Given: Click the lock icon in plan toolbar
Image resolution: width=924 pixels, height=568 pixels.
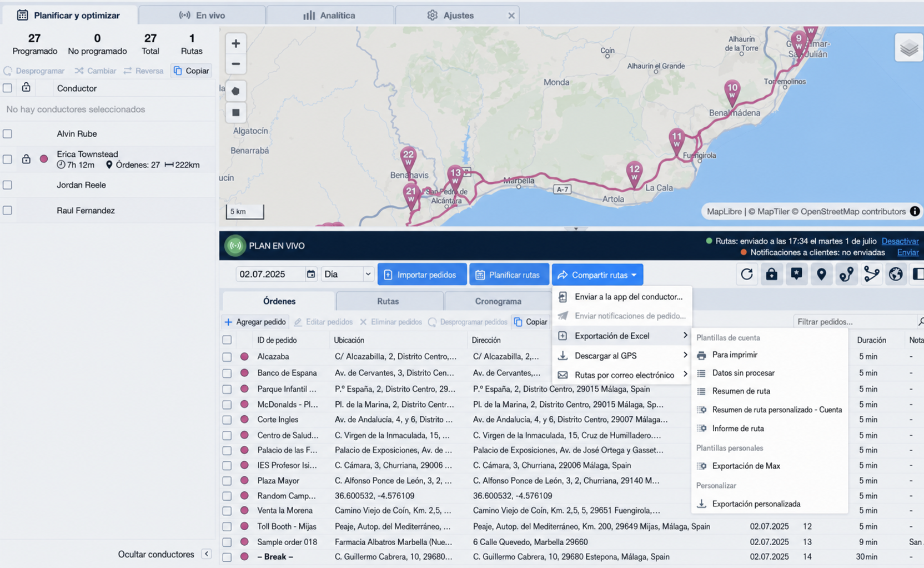Looking at the screenshot, I should [x=771, y=274].
